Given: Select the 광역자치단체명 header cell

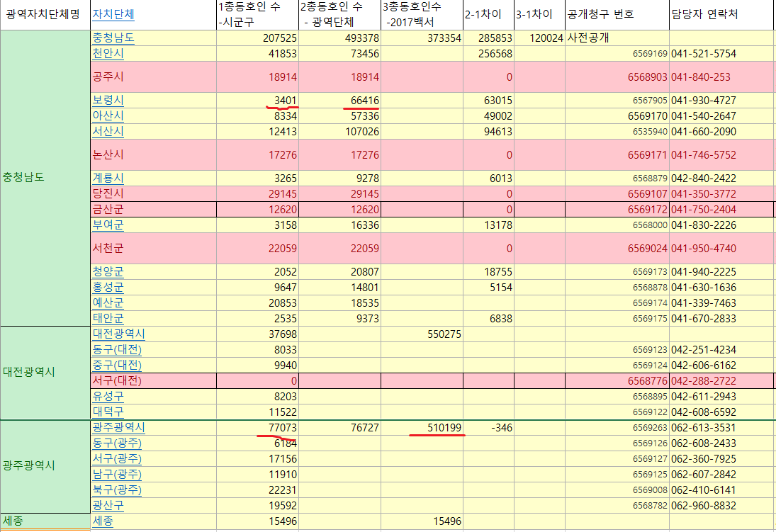Looking at the screenshot, I should [x=45, y=15].
